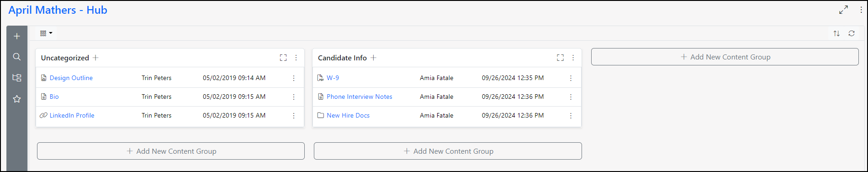Add New Content Group below Candidate Info

[448, 151]
